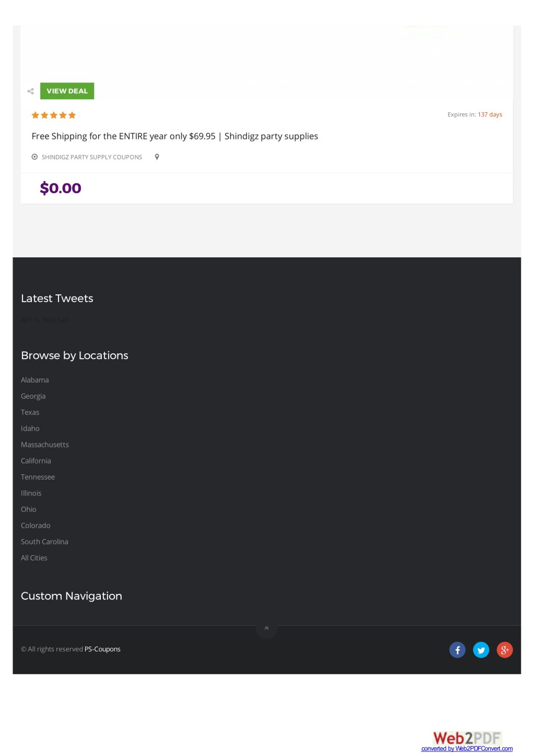Go to California location

36,460
